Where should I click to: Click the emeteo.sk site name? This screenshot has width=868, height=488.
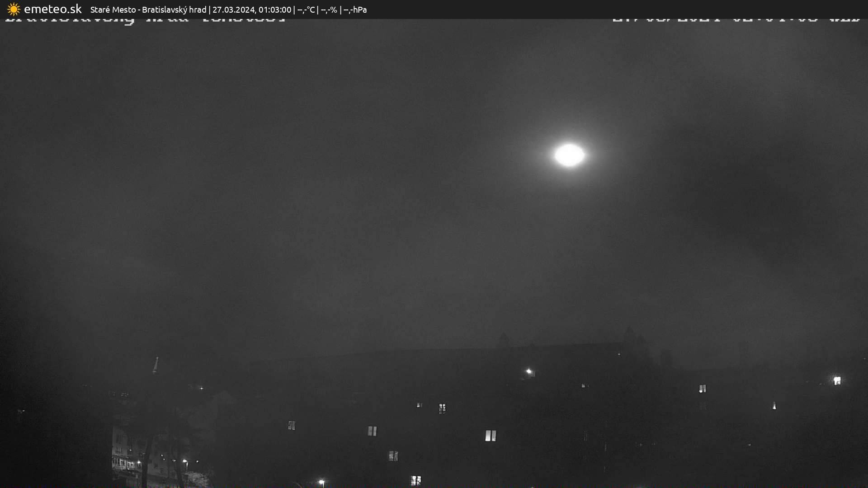tap(52, 9)
